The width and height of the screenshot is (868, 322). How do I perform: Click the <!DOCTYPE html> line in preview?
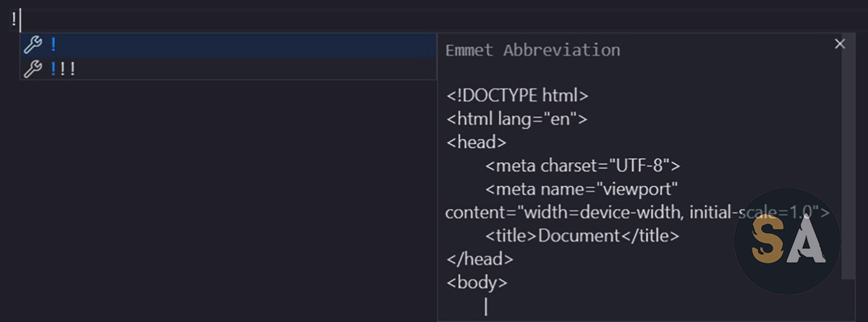click(x=517, y=95)
